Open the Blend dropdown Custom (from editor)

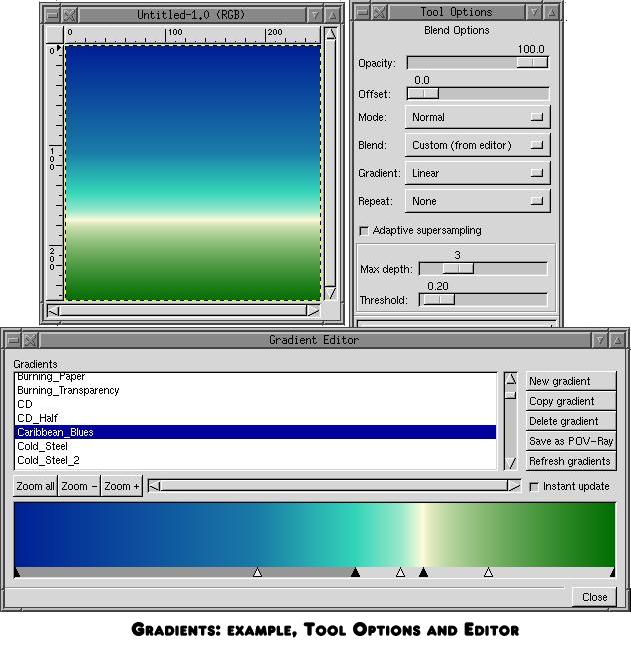[x=478, y=145]
